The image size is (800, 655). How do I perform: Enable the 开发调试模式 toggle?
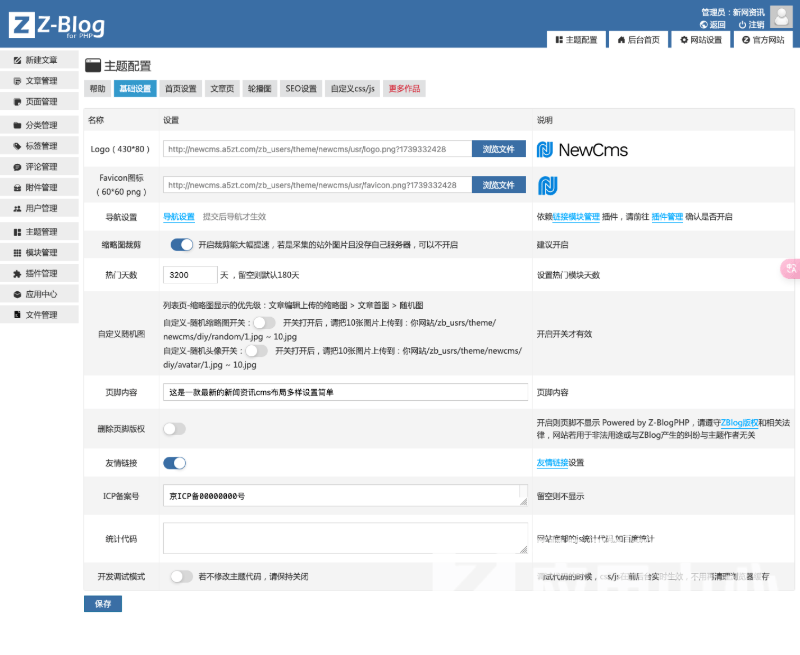click(181, 577)
